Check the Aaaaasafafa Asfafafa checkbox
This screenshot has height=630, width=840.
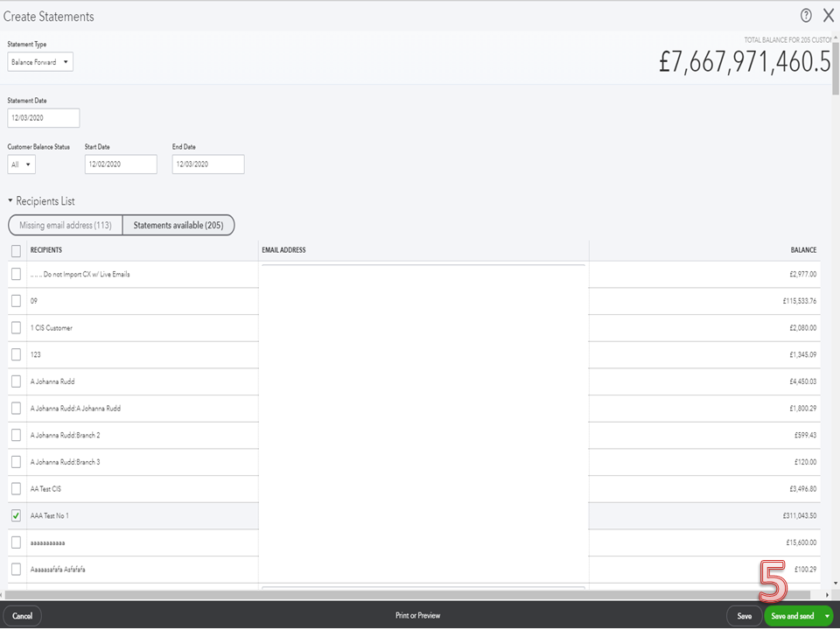[16, 570]
